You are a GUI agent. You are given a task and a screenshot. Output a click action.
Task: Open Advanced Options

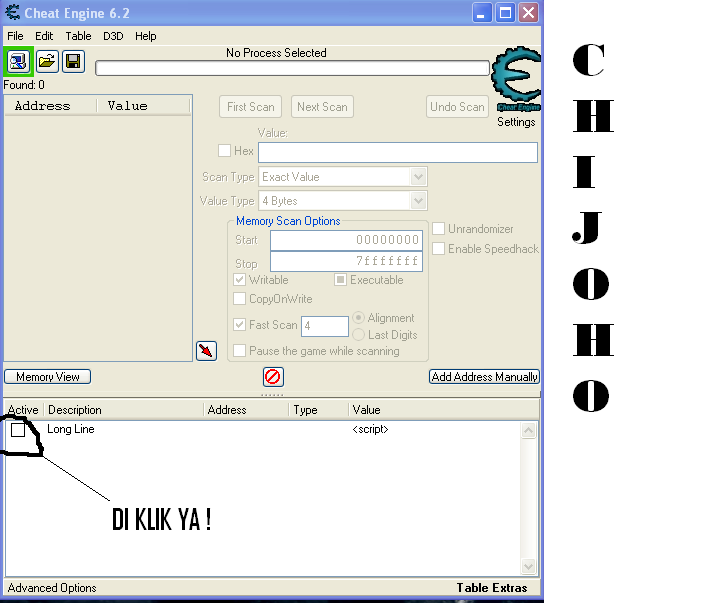52,588
